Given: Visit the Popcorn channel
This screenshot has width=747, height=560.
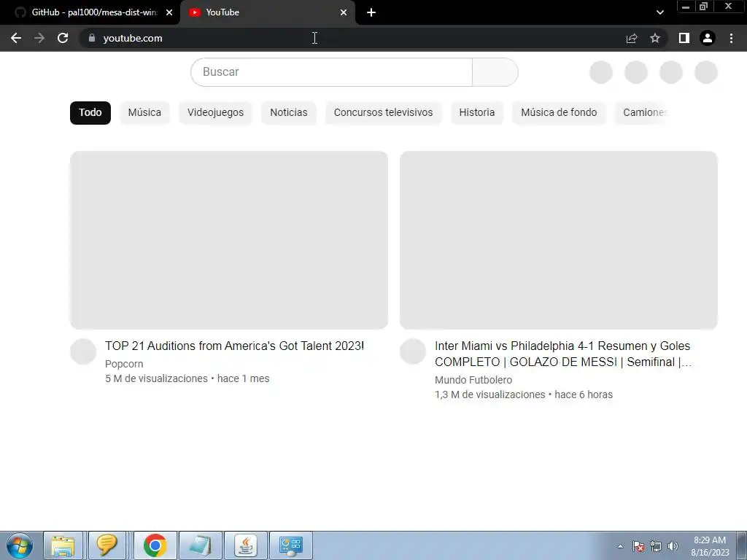Looking at the screenshot, I should [124, 364].
